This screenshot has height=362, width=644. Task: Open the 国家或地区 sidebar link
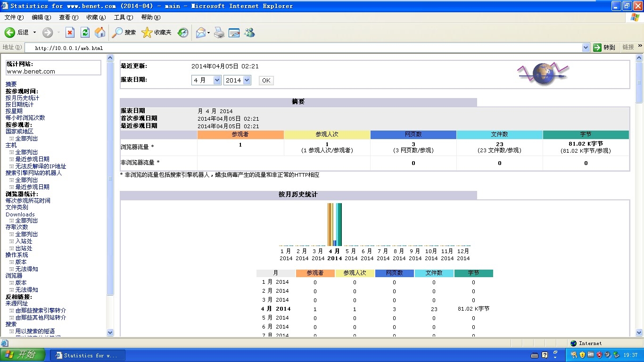click(x=20, y=132)
